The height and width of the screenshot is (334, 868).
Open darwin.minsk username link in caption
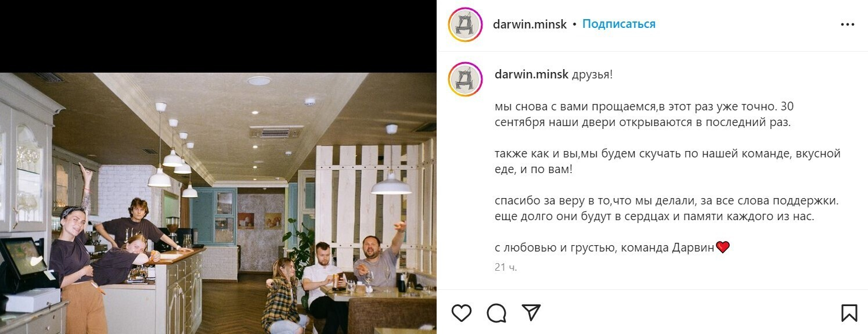coord(532,74)
